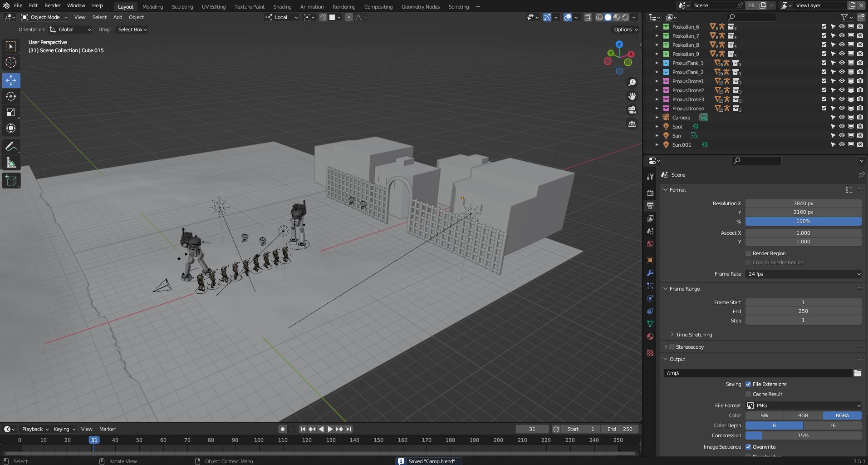Adjust the Compression 15% slider
Viewport: 868px width, 465px height.
pos(803,435)
